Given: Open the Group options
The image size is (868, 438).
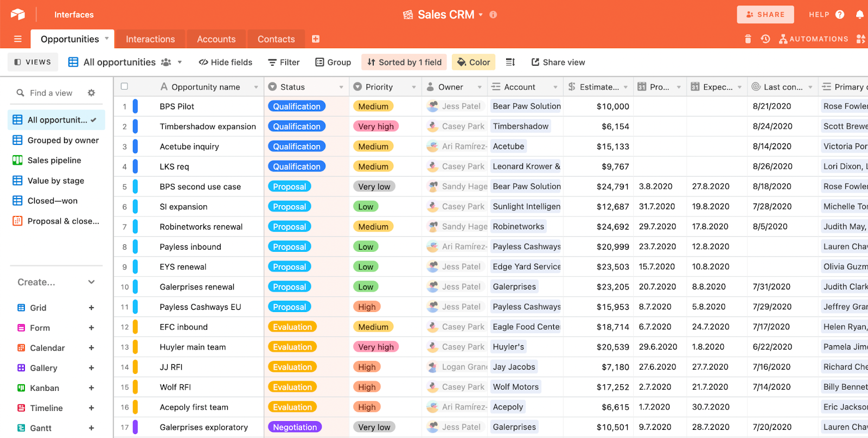Looking at the screenshot, I should pos(333,62).
